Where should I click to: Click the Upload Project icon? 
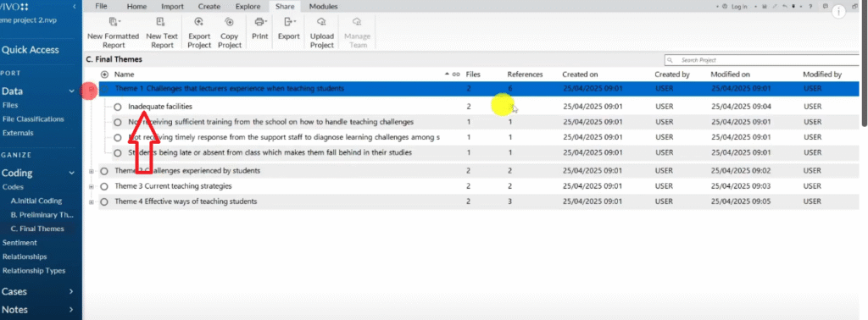tap(321, 22)
